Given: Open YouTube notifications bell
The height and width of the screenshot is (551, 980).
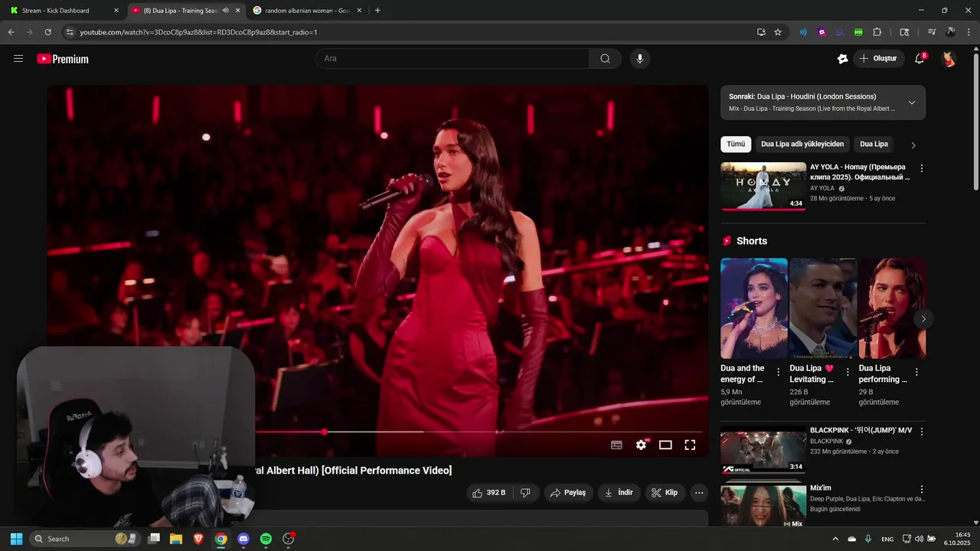Looking at the screenshot, I should click(x=920, y=58).
